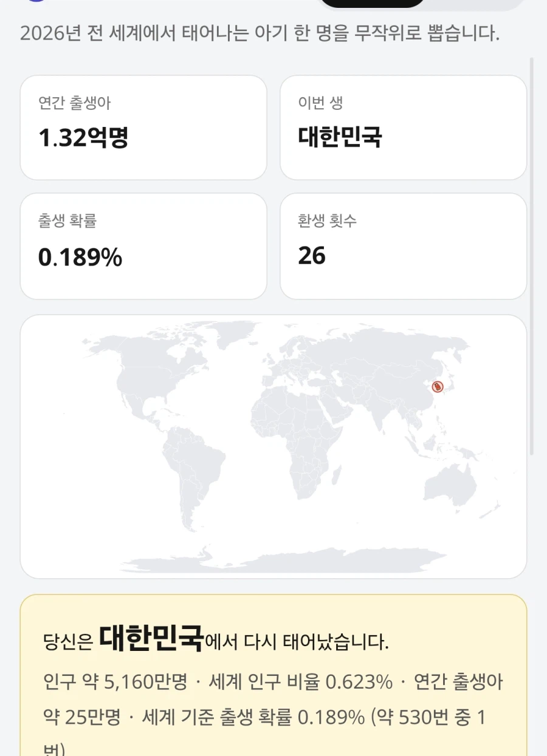Click the large 대한민국 text in the yellow box
This screenshot has width=547, height=756.
click(151, 639)
